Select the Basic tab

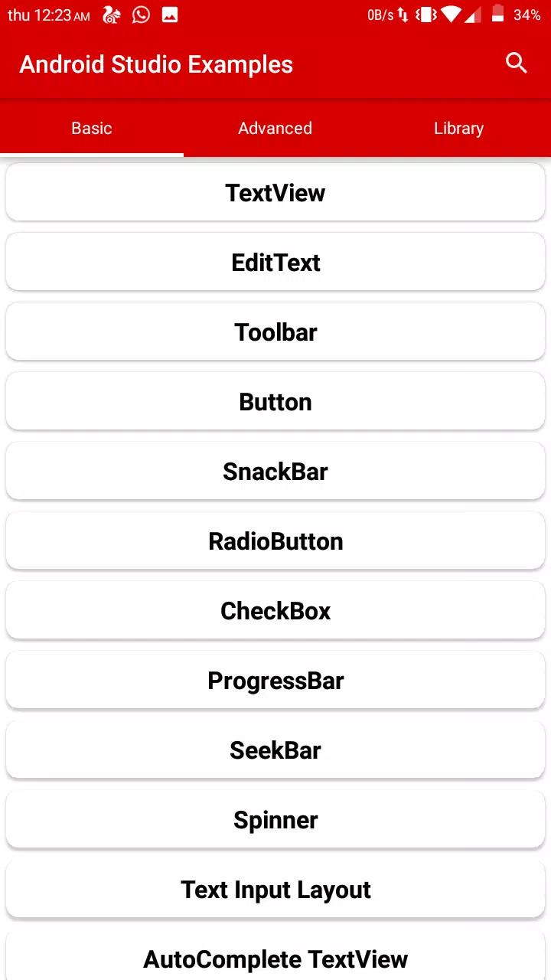click(92, 129)
